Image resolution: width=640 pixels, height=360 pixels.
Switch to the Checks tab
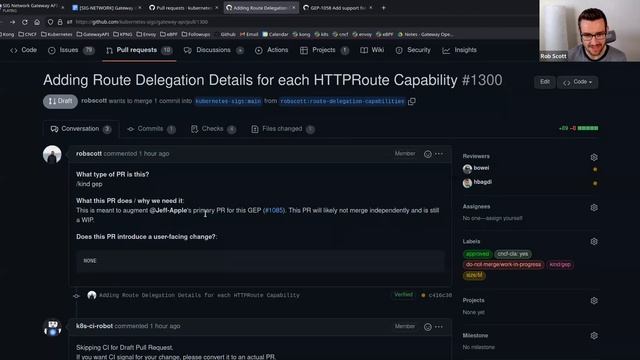(x=213, y=129)
